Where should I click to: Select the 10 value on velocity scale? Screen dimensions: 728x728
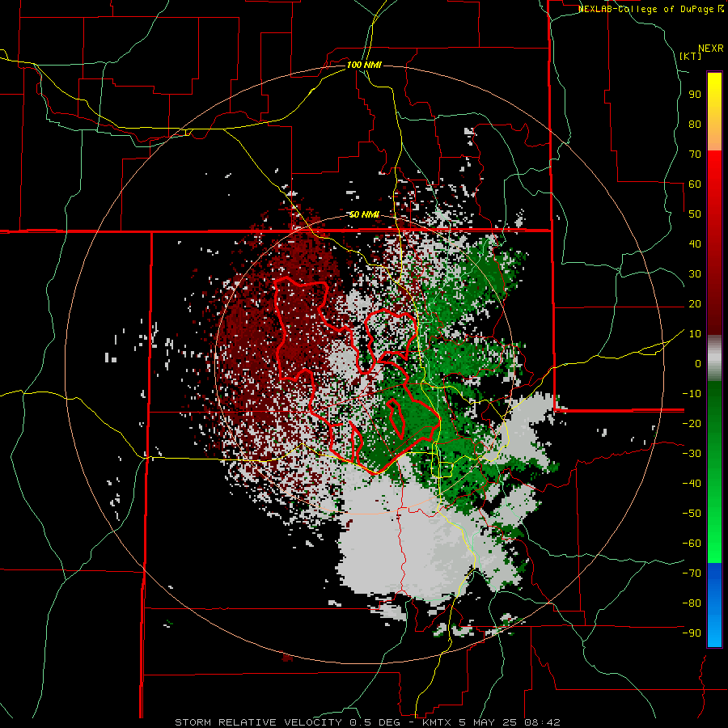tap(695, 334)
